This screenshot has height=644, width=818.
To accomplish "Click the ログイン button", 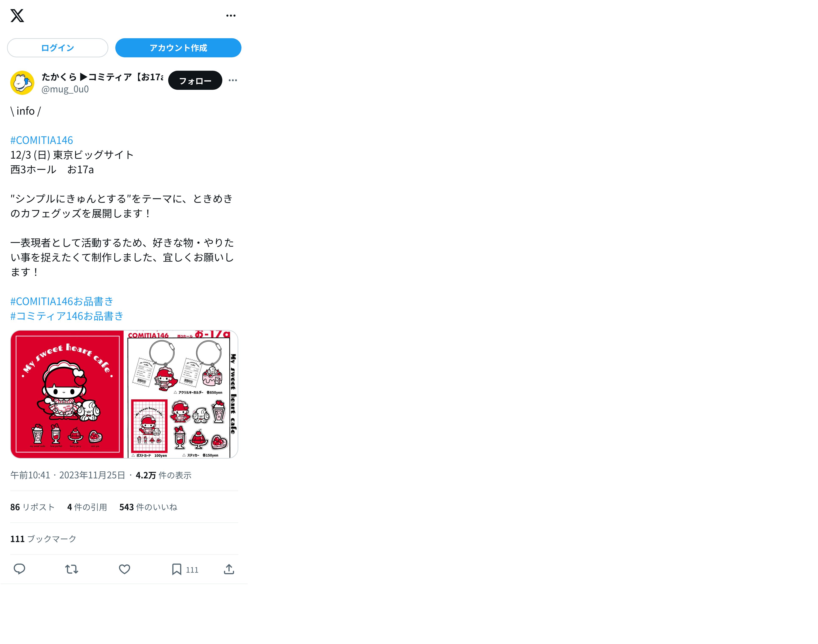I will [58, 48].
